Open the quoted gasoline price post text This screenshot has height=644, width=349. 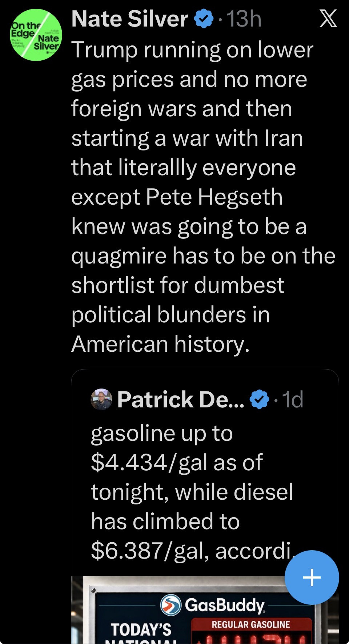[x=193, y=492]
